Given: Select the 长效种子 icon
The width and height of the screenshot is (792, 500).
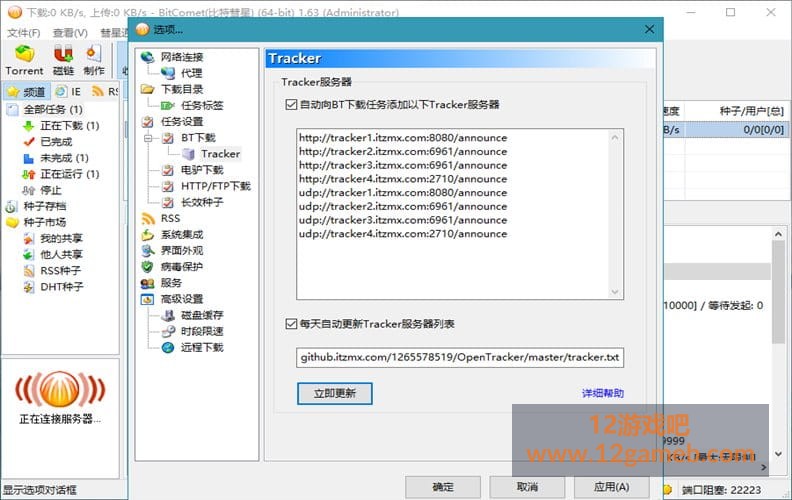Looking at the screenshot, I should 167,203.
